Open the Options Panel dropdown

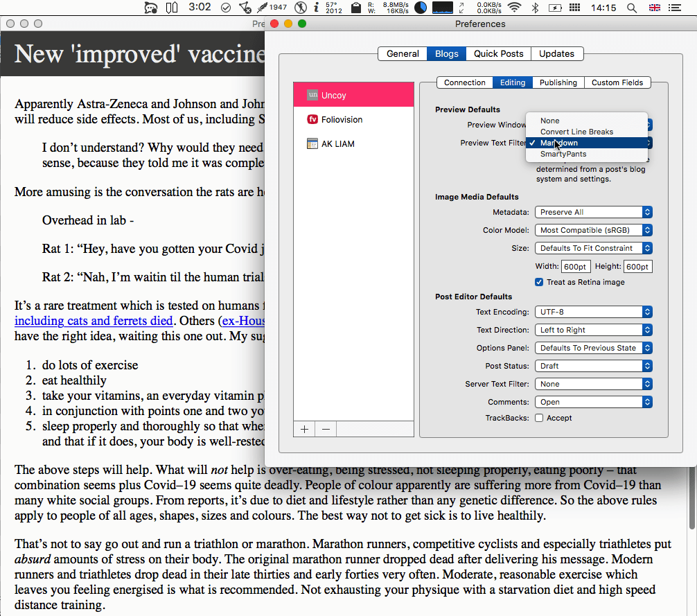coord(594,348)
